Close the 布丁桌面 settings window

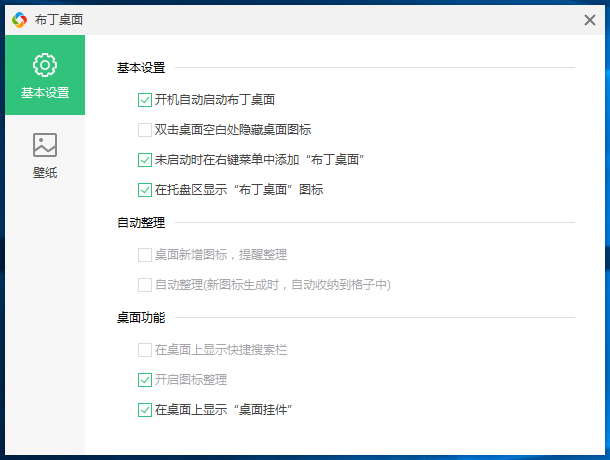590,20
